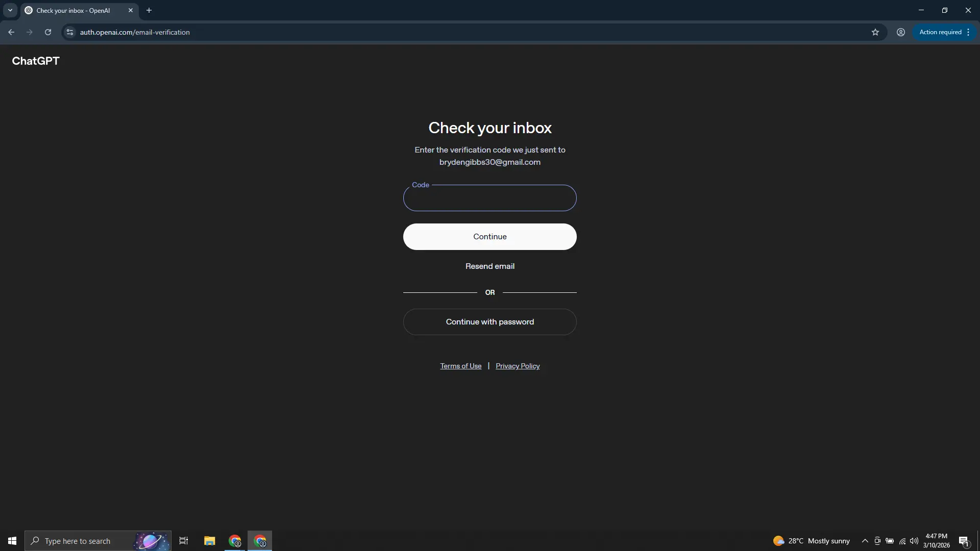This screenshot has width=980, height=551.
Task: Open network Wi-Fi tray icon
Action: click(x=902, y=541)
